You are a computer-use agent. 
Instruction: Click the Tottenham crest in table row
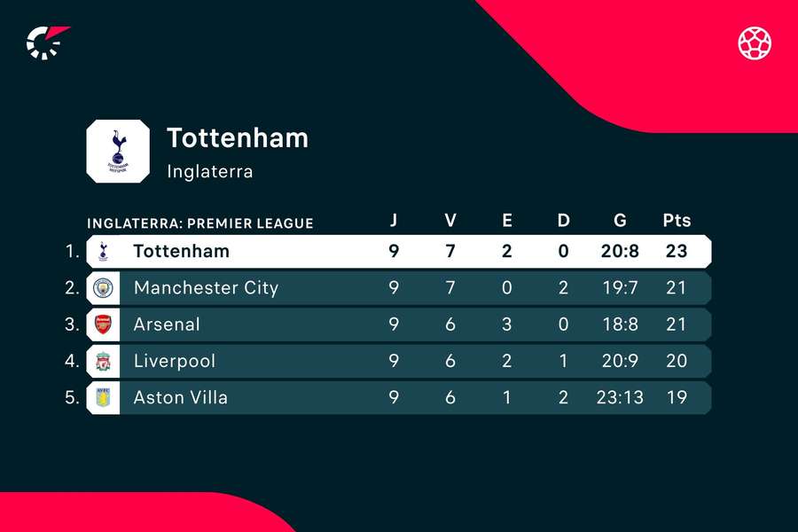tap(101, 251)
